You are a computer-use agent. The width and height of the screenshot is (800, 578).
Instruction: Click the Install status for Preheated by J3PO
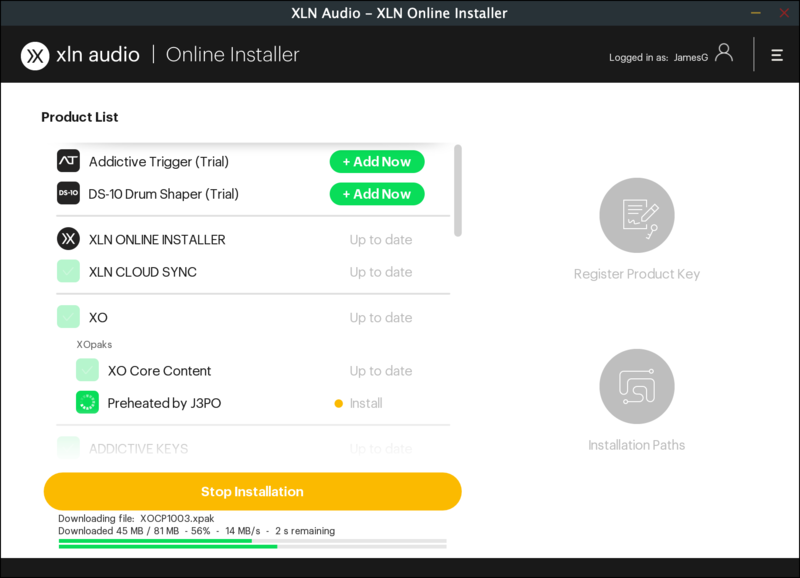(366, 404)
